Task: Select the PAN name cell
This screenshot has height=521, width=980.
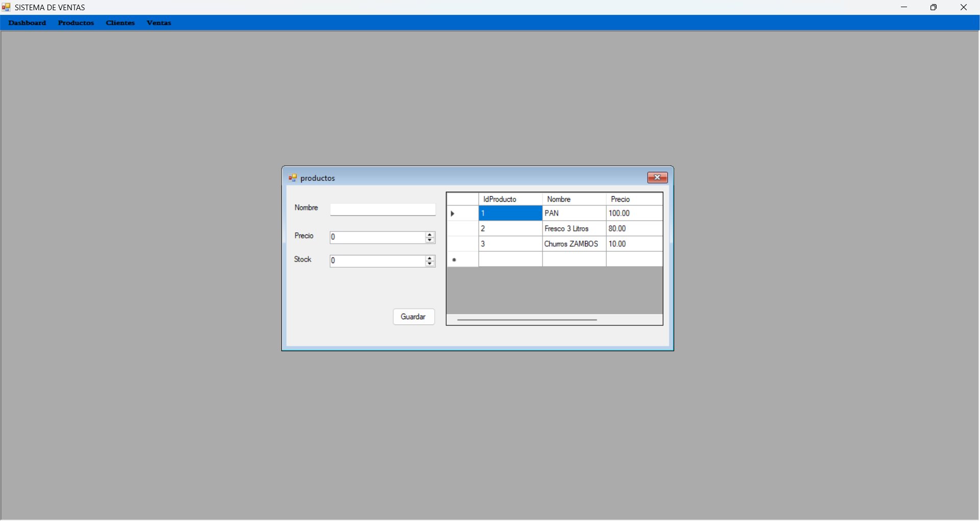Action: 574,214
